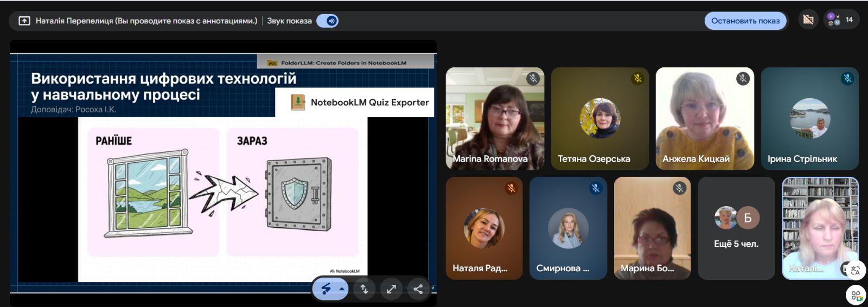Click FolderLLM: Create Folders in NotebookLM tab
This screenshot has width=868, height=307.
343,63
